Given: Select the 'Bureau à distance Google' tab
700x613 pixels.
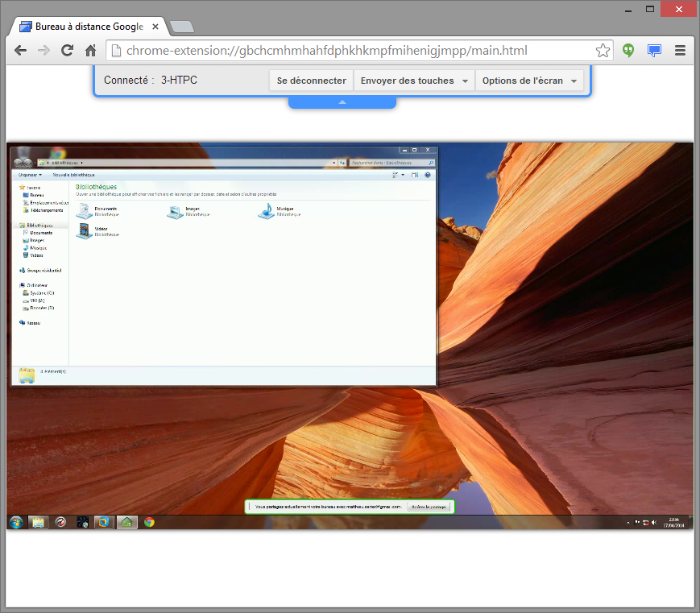Looking at the screenshot, I should point(89,26).
